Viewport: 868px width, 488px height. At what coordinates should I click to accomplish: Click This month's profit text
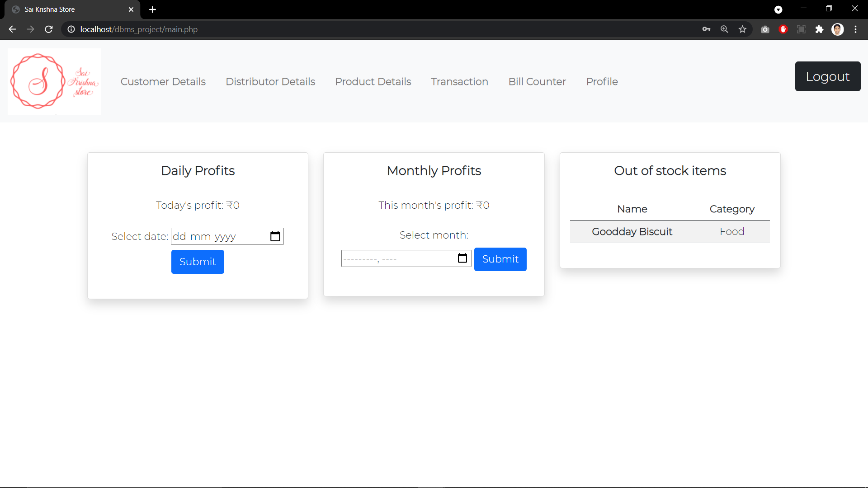tap(434, 205)
